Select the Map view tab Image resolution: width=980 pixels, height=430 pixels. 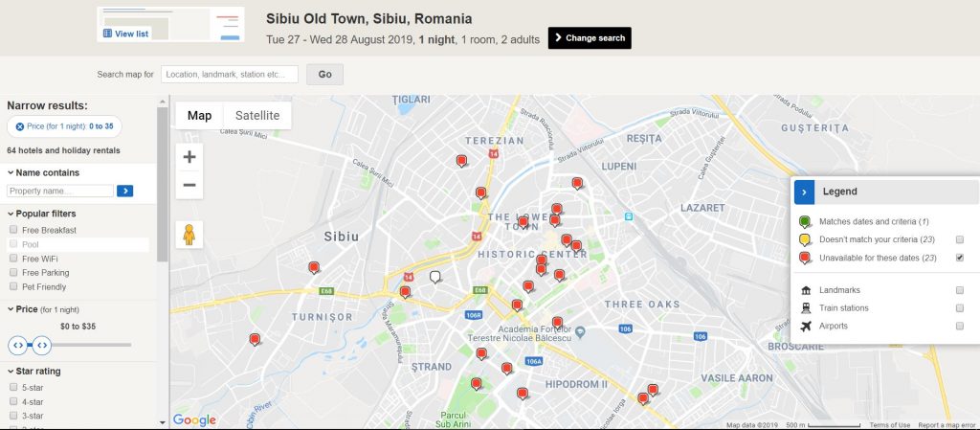[199, 116]
